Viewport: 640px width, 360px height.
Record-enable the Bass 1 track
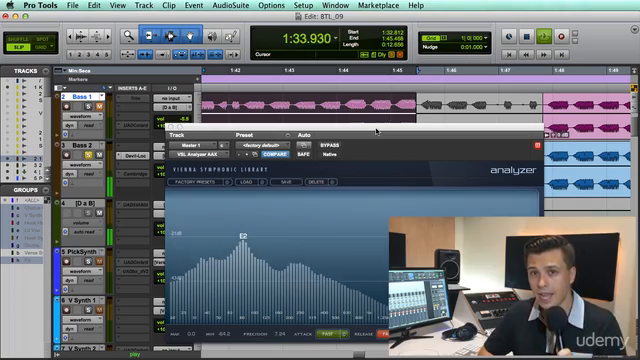click(66, 107)
